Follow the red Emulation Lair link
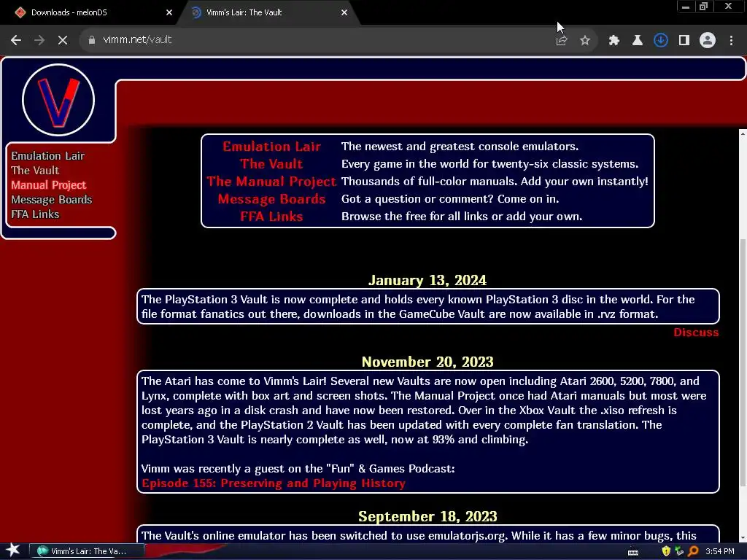This screenshot has height=560, width=747. pyautogui.click(x=271, y=147)
